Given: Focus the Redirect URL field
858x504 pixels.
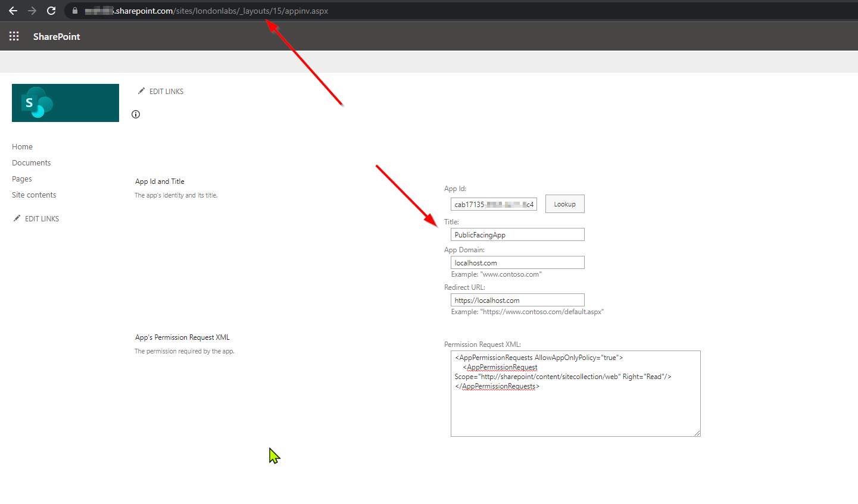Looking at the screenshot, I should (x=517, y=300).
